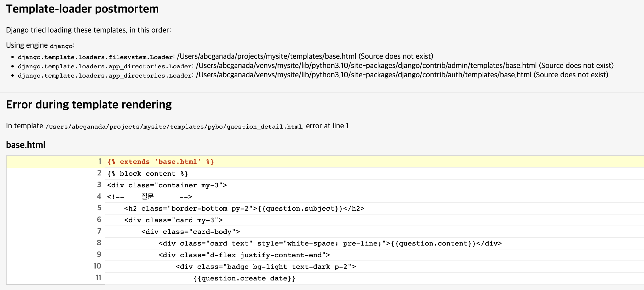Click line 8 question.content code line
Image resolution: width=644 pixels, height=290 pixels.
(x=330, y=243)
